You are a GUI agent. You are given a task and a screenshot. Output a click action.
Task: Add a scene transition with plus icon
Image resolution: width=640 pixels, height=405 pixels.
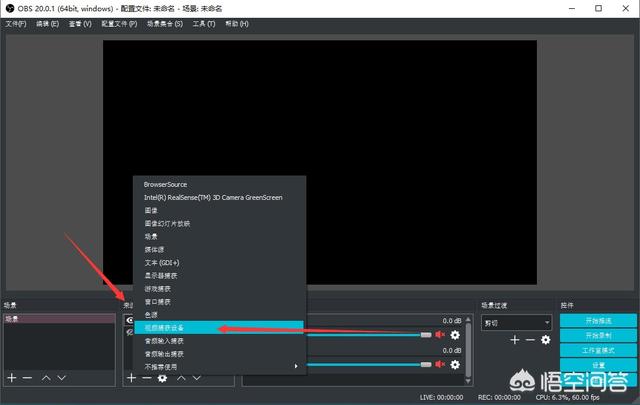515,340
